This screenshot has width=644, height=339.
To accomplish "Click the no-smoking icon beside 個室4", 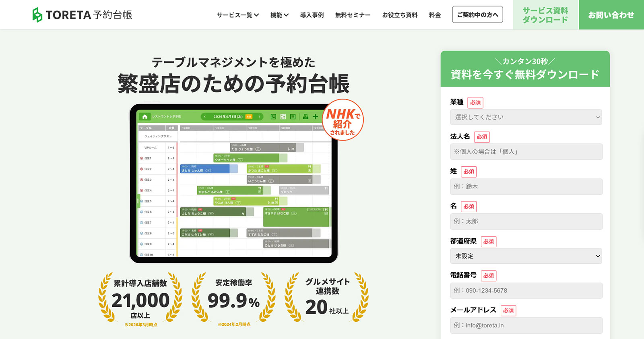I will [142, 190].
